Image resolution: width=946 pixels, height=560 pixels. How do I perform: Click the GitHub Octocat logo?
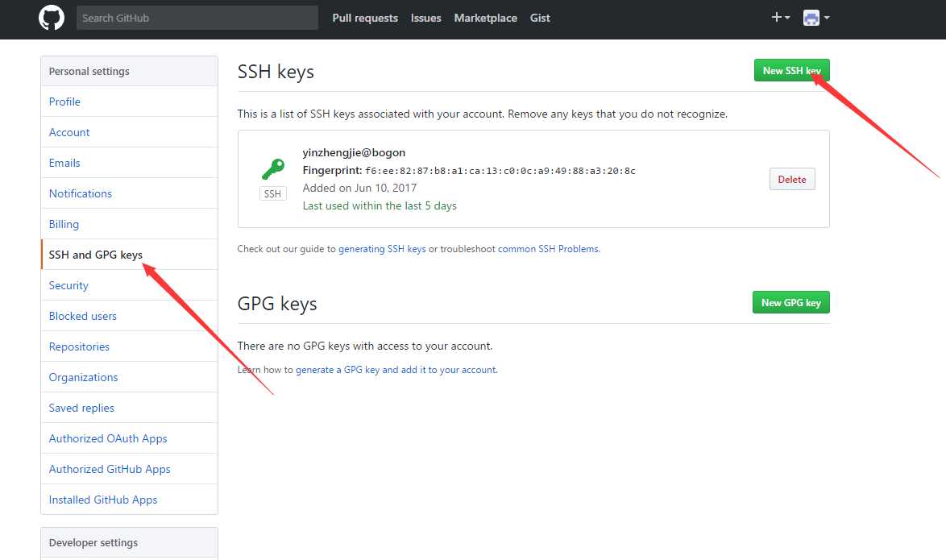point(52,18)
